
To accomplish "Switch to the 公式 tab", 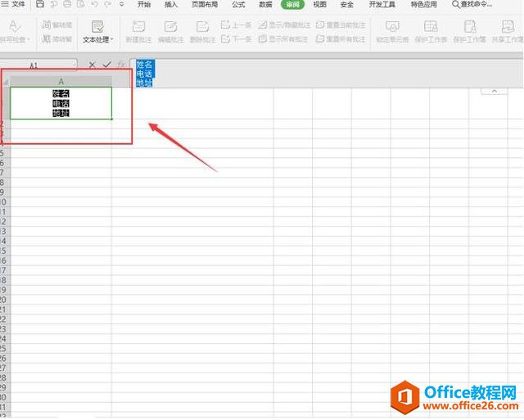I will coord(238,4).
